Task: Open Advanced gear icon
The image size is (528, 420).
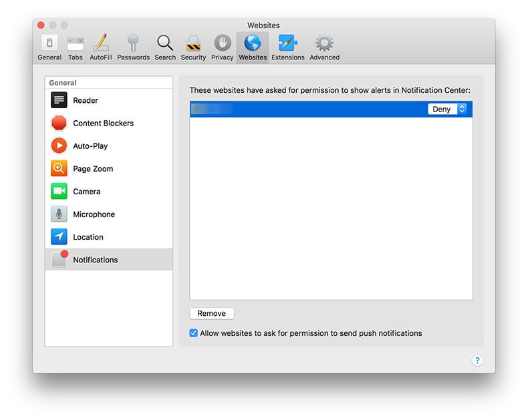Action: pyautogui.click(x=324, y=43)
